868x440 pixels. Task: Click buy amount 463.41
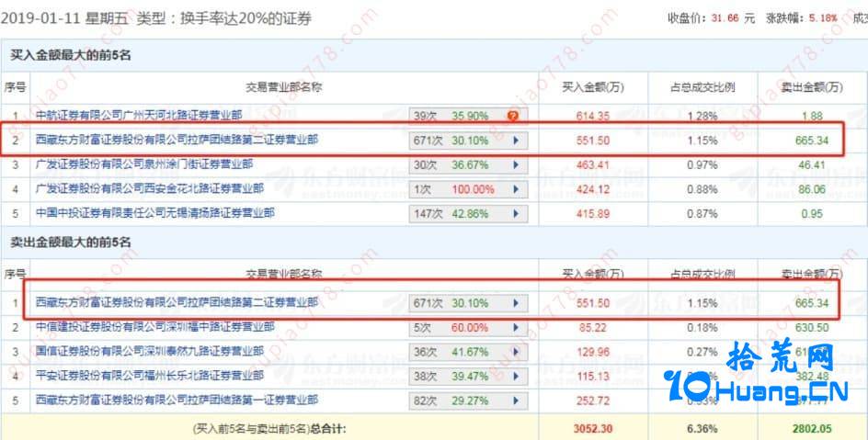coord(593,164)
